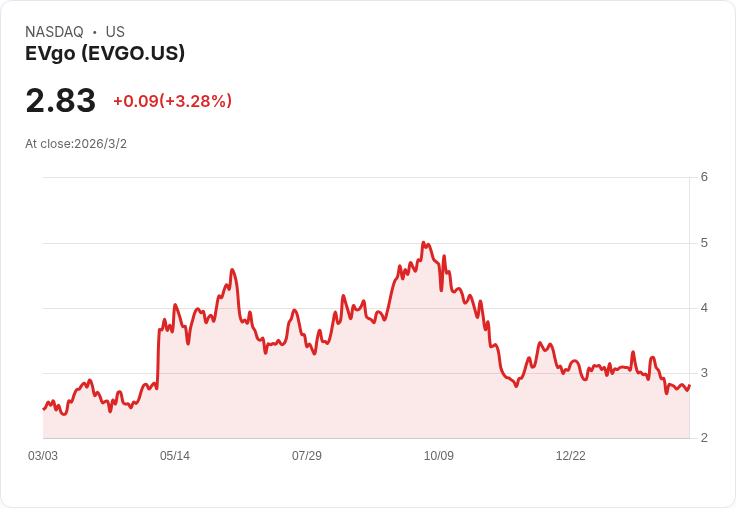Click the 07/29 date axis label
This screenshot has width=736, height=508.
(307, 456)
